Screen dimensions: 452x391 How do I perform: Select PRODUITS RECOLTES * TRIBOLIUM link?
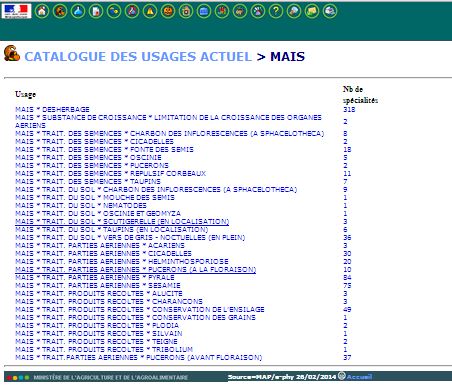[x=104, y=349]
